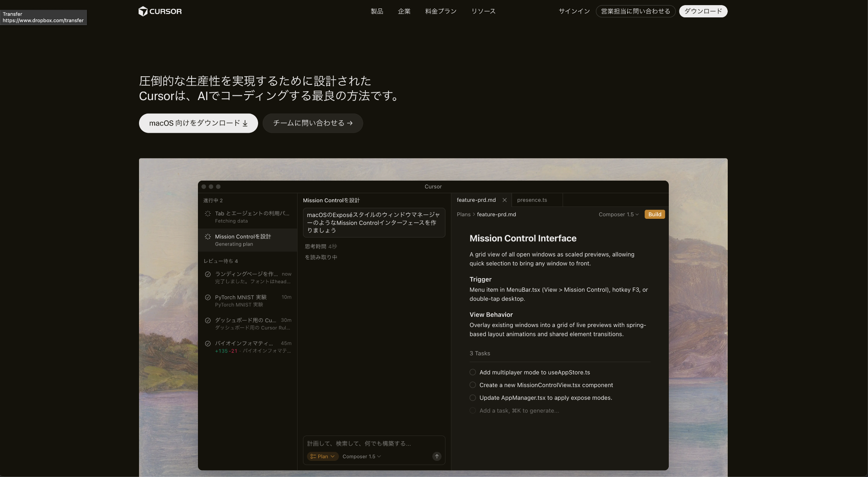Viewport: 868px width, 477px height.
Task: Check Update AppManager.tsx task
Action: click(473, 398)
